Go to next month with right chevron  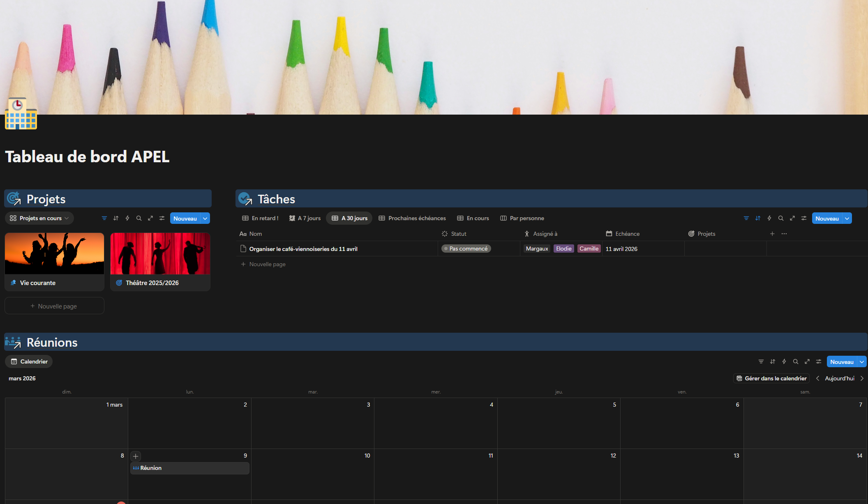pyautogui.click(x=862, y=378)
